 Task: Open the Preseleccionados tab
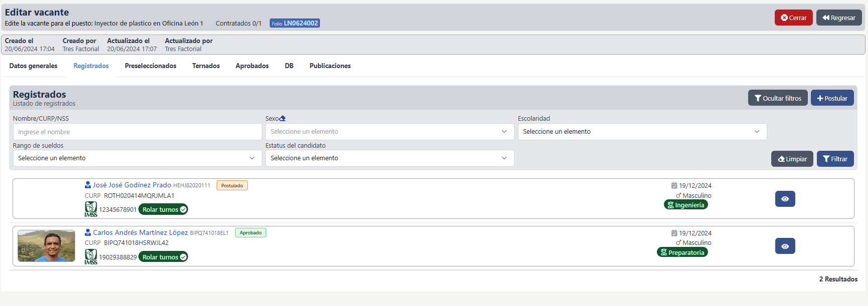pos(150,66)
